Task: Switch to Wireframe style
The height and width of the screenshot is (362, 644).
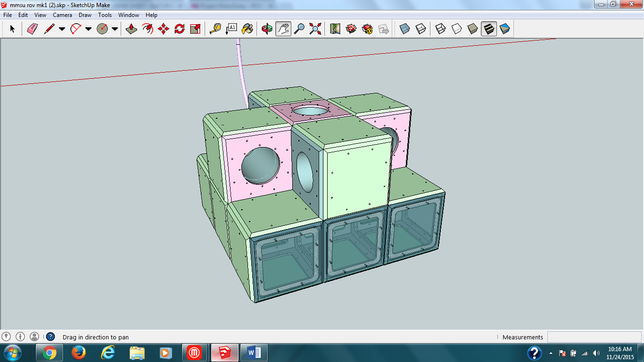Action: coord(441,29)
